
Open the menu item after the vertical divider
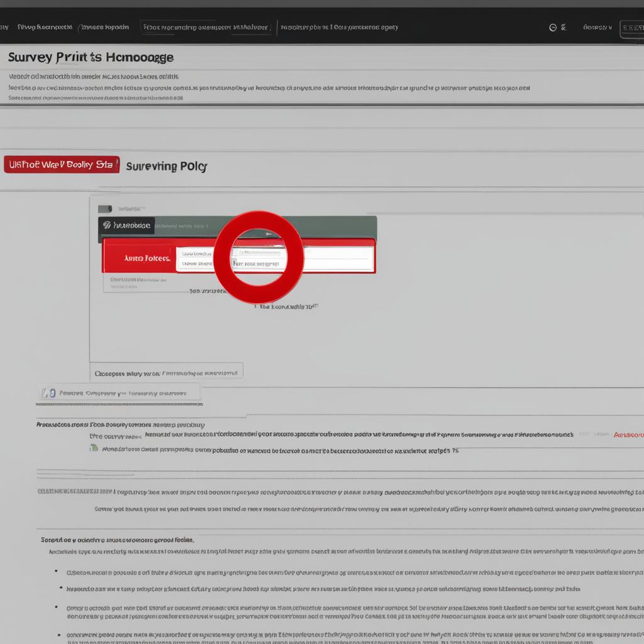click(339, 27)
